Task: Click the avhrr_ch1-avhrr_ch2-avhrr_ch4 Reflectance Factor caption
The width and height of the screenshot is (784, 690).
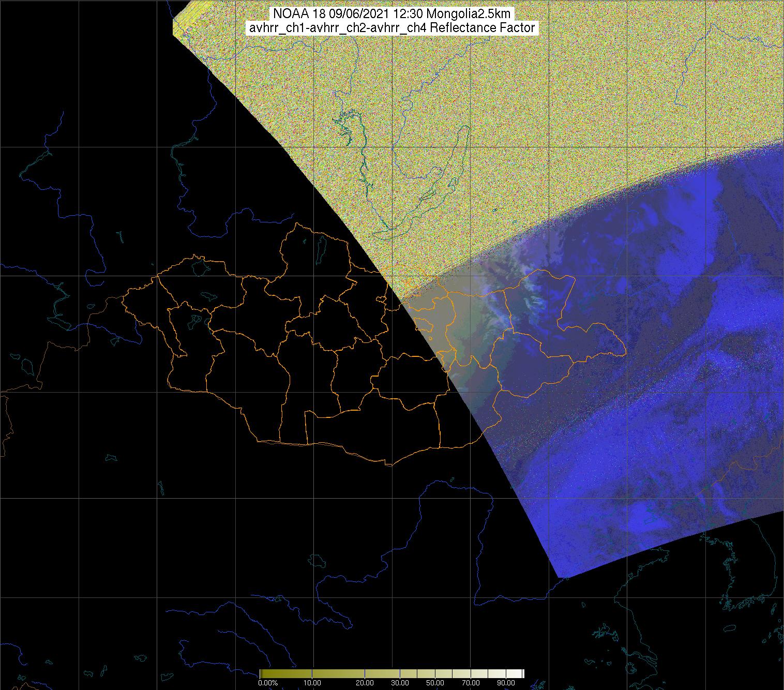Action: tap(392, 28)
